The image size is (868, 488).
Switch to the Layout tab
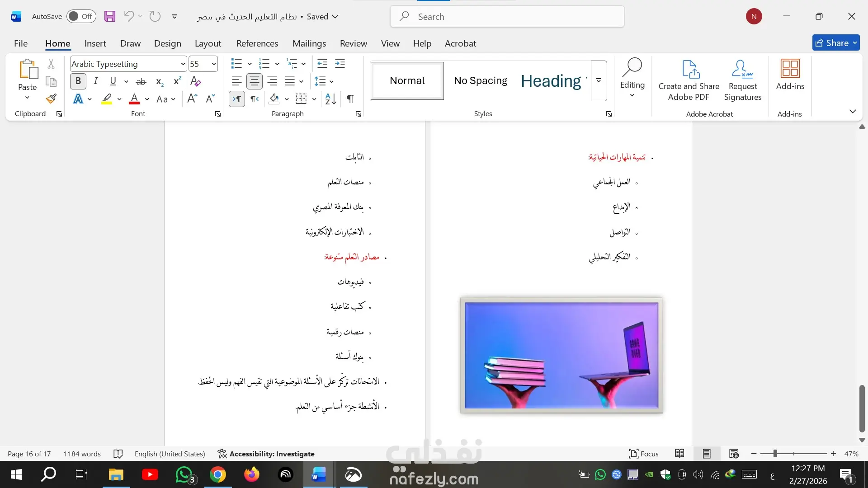(208, 43)
